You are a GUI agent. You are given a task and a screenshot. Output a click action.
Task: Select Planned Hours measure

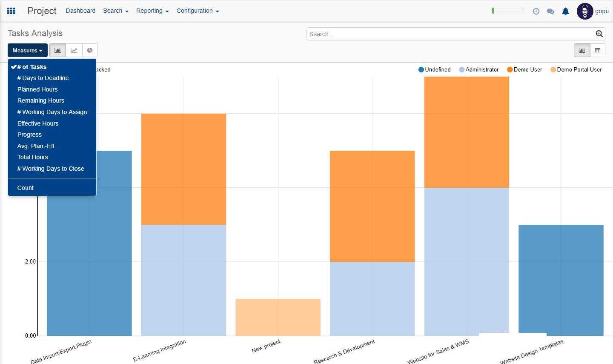[x=37, y=89]
